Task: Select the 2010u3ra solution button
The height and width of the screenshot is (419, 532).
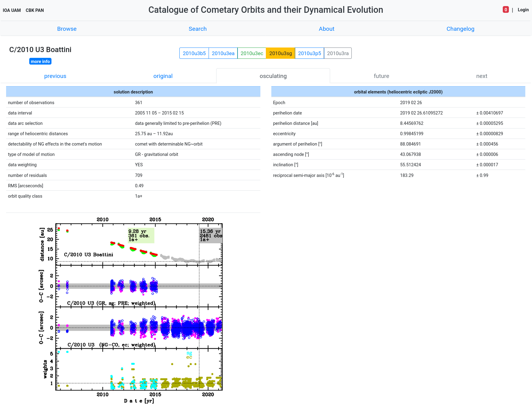Action: click(x=338, y=53)
